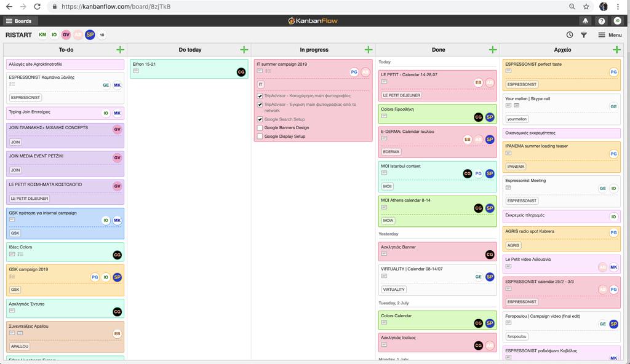630x364 pixels.
Task: Open Eifron 15-21 task card
Action: (x=189, y=69)
